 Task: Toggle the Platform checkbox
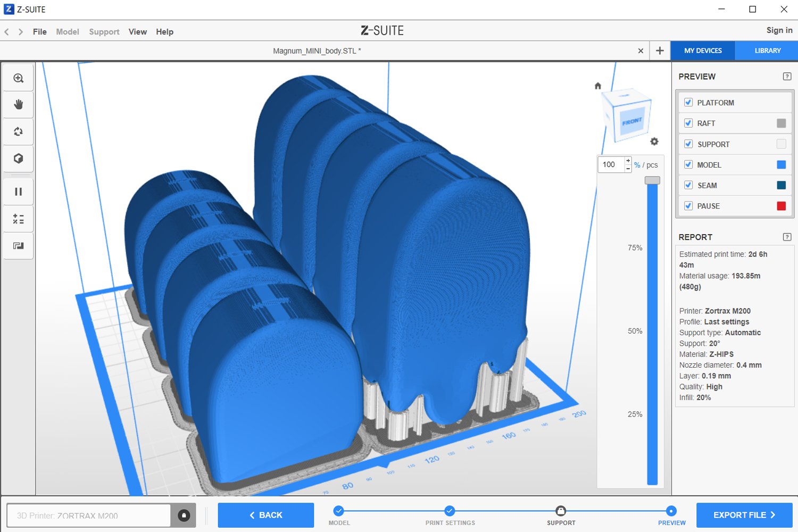pyautogui.click(x=688, y=102)
